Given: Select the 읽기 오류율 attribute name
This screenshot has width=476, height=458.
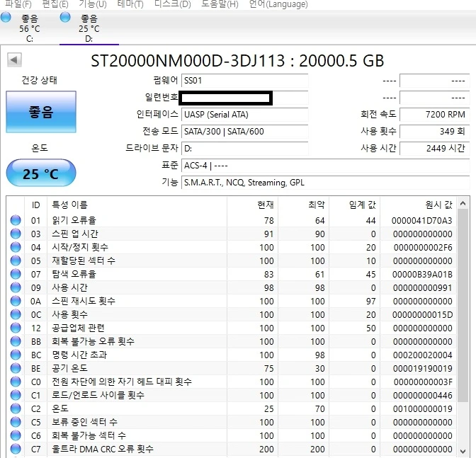Looking at the screenshot, I should pos(74,220).
